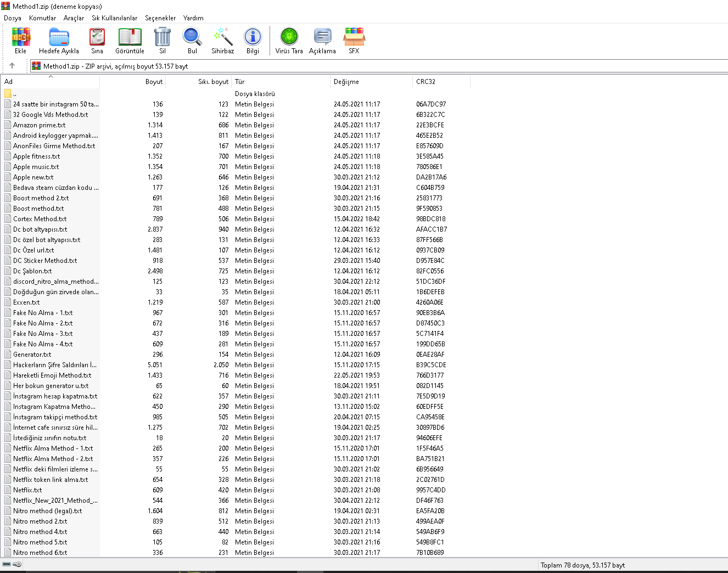Click the WinRAR title bar app icon

coord(5,6)
